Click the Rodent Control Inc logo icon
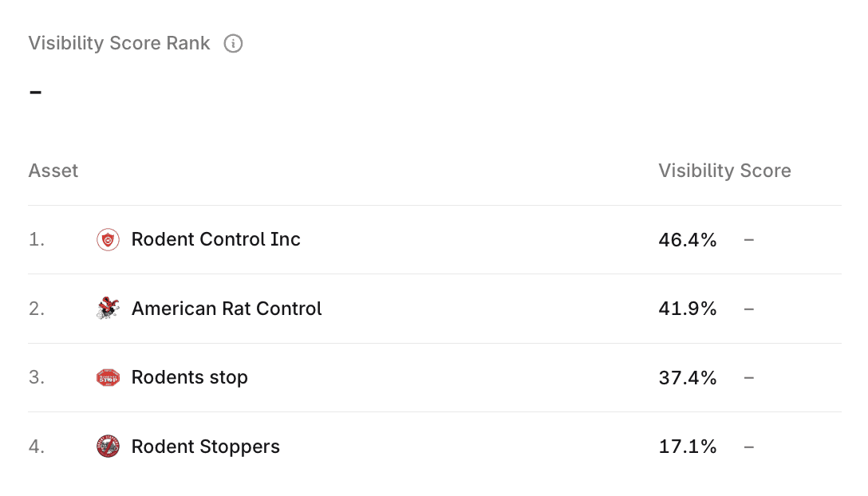Screen dimensions: 868x496 coord(108,239)
